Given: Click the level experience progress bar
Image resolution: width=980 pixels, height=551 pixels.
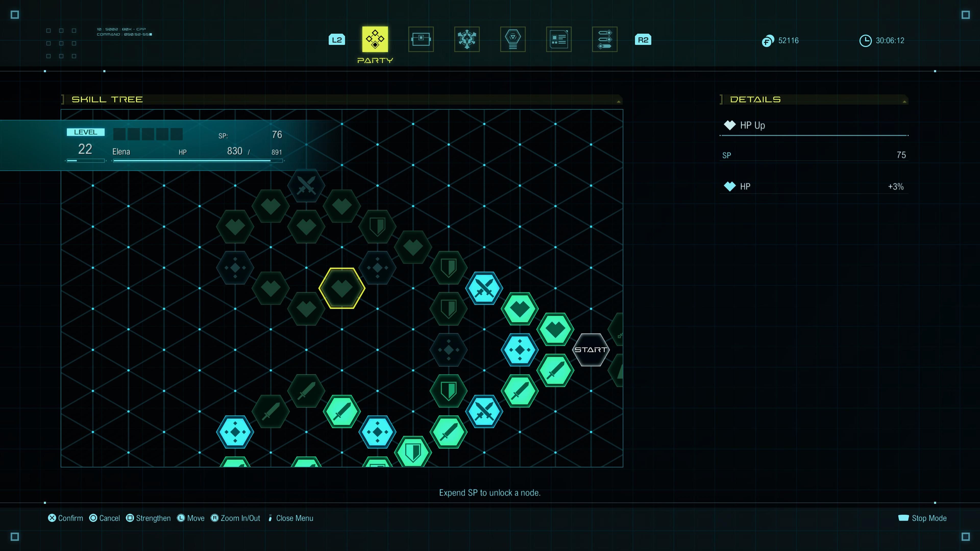Looking at the screenshot, I should [85, 161].
